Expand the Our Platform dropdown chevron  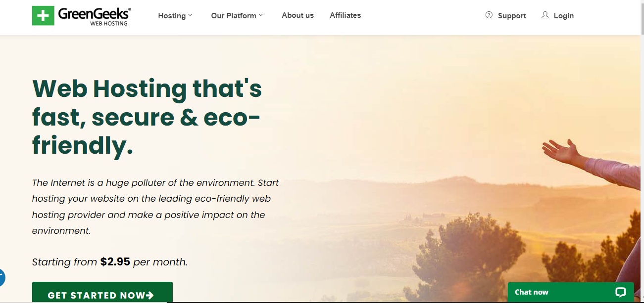tap(261, 15)
